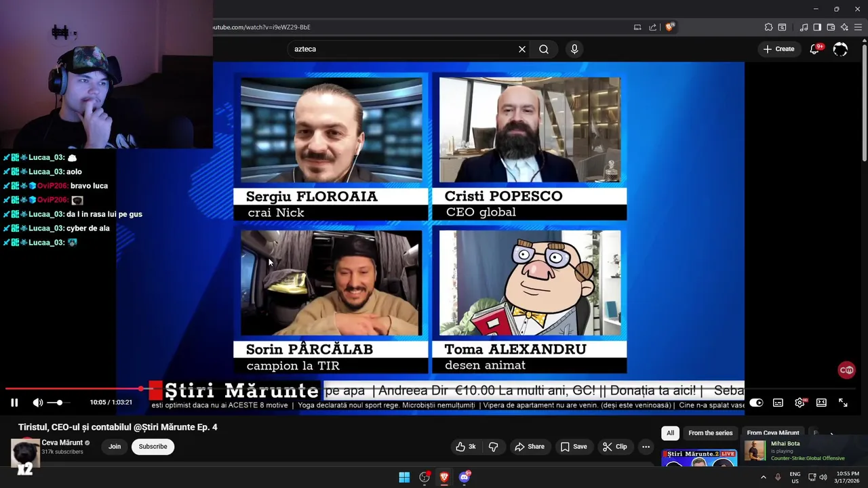The width and height of the screenshot is (868, 488).
Task: Open the YouTube account avatar menu
Action: 840,49
